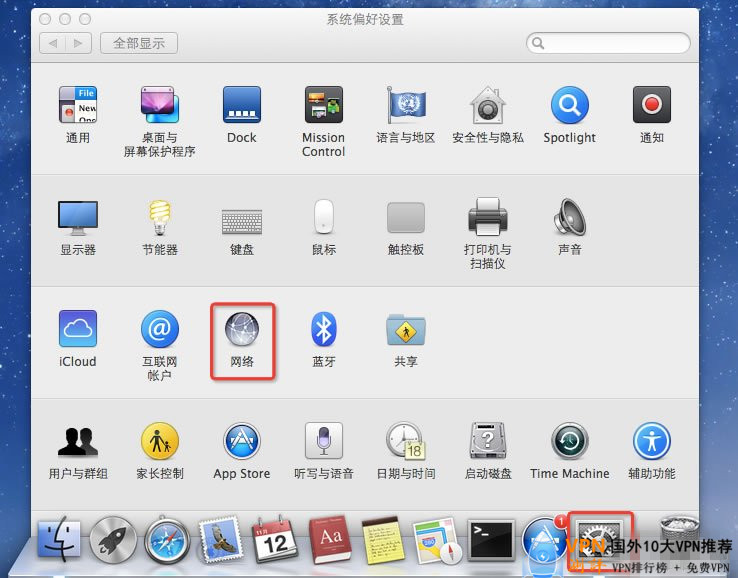Launch Safari from the Dock
Screen dimensions: 738x578
[167, 541]
